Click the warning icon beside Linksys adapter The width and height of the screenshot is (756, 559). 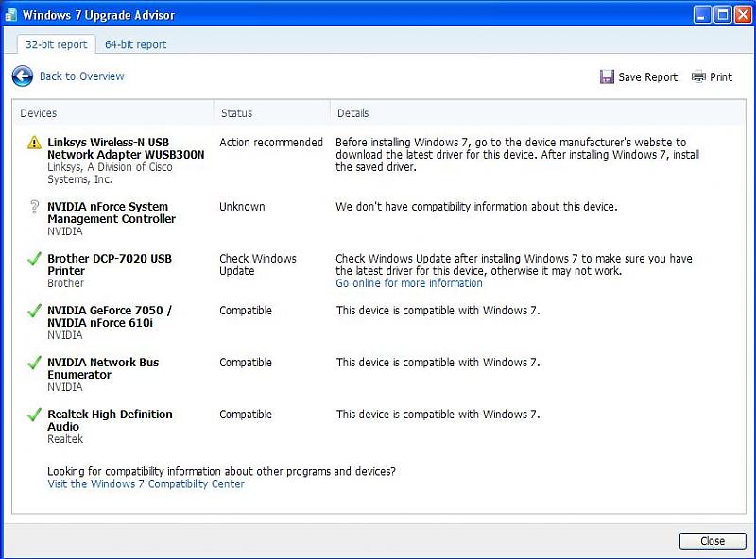[34, 143]
